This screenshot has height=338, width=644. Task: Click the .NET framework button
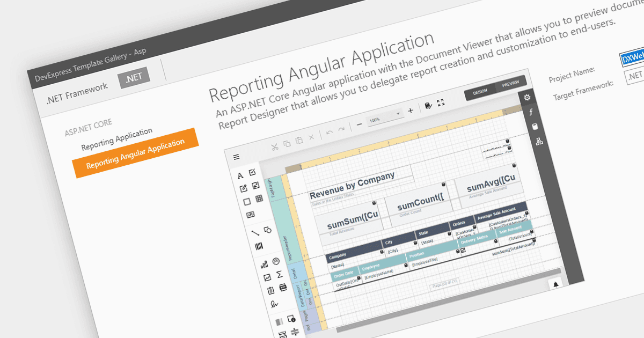134,78
